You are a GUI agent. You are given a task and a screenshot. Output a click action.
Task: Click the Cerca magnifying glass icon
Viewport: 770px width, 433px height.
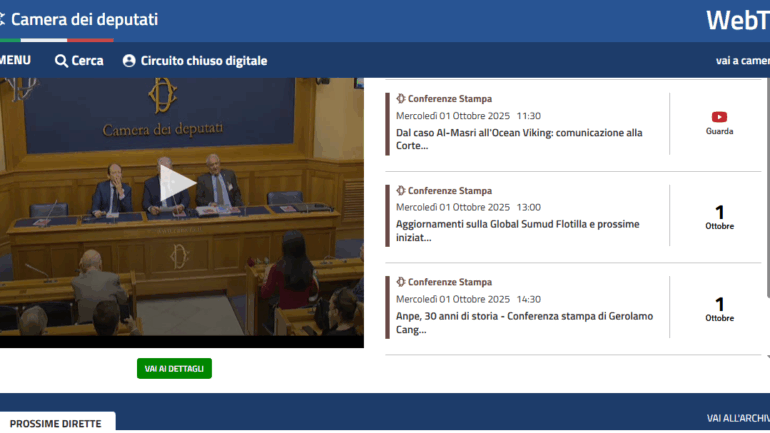(61, 61)
